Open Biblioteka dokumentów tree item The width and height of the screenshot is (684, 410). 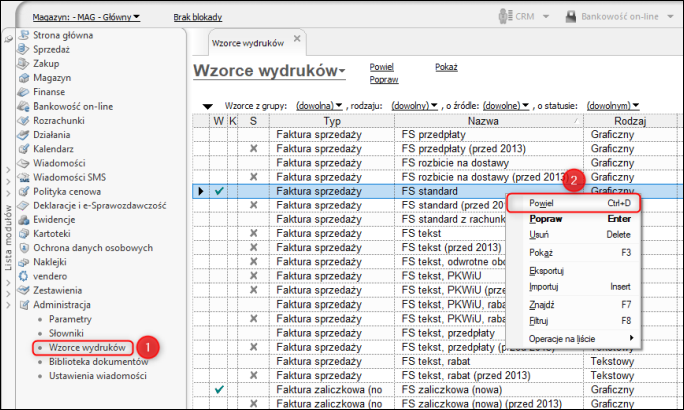[99, 362]
